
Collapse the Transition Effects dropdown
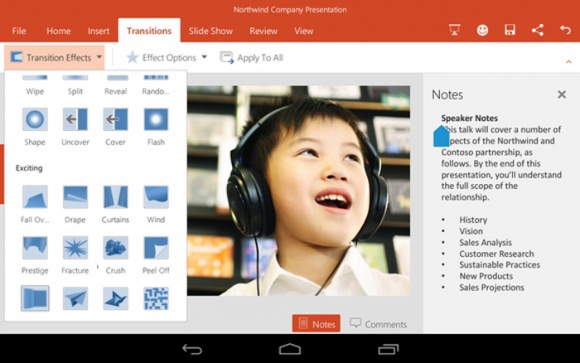pyautogui.click(x=54, y=57)
